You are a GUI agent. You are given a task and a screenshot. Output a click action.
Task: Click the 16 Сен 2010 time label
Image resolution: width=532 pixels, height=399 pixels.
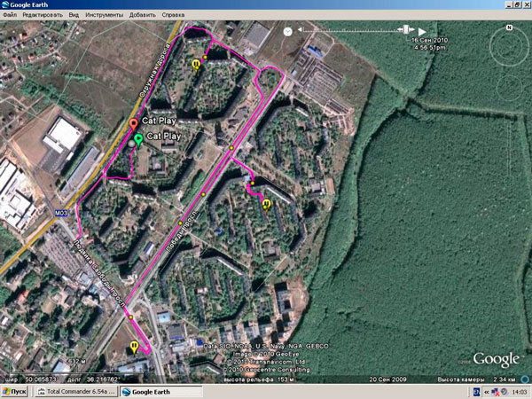(x=429, y=40)
